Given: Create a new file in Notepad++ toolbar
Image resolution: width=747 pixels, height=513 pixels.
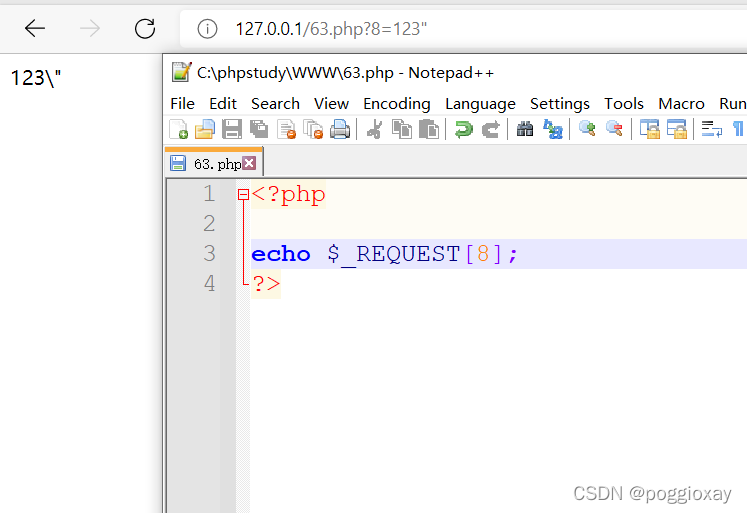Looking at the screenshot, I should click(x=179, y=129).
